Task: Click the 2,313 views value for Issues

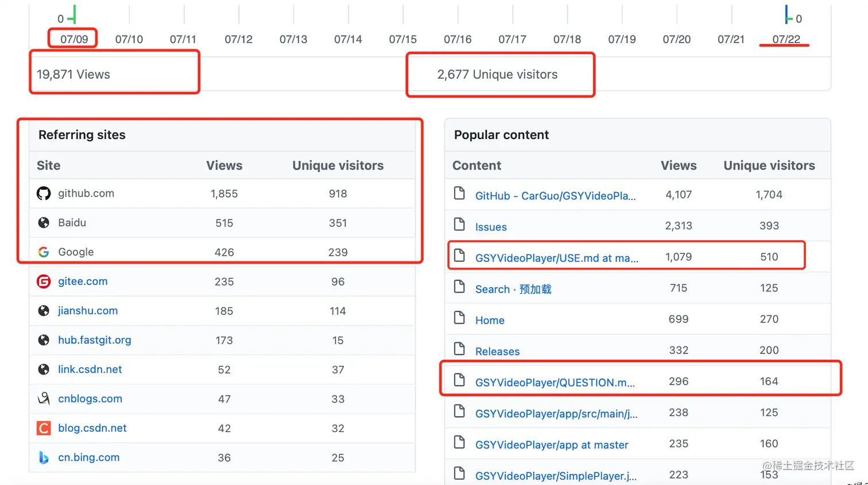Action: click(679, 226)
